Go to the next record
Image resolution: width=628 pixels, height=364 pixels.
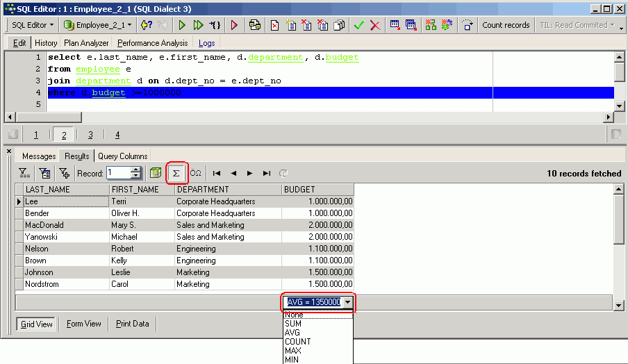[250, 173]
